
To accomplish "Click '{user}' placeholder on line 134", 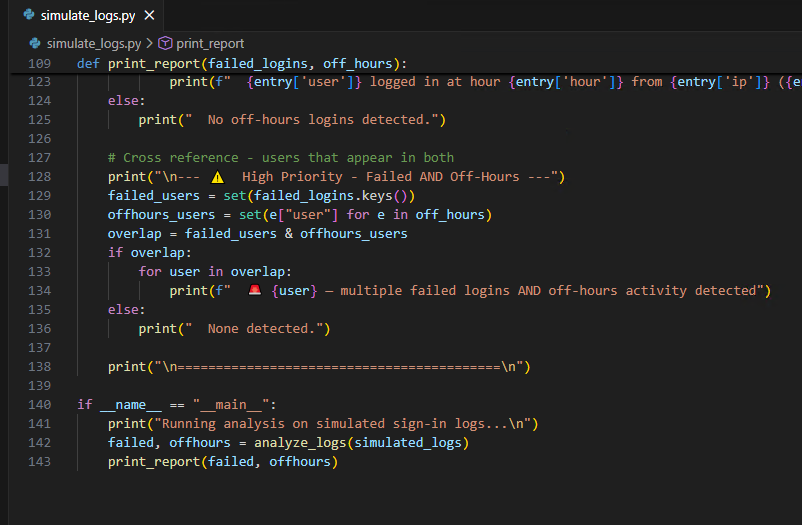I will tap(294, 291).
